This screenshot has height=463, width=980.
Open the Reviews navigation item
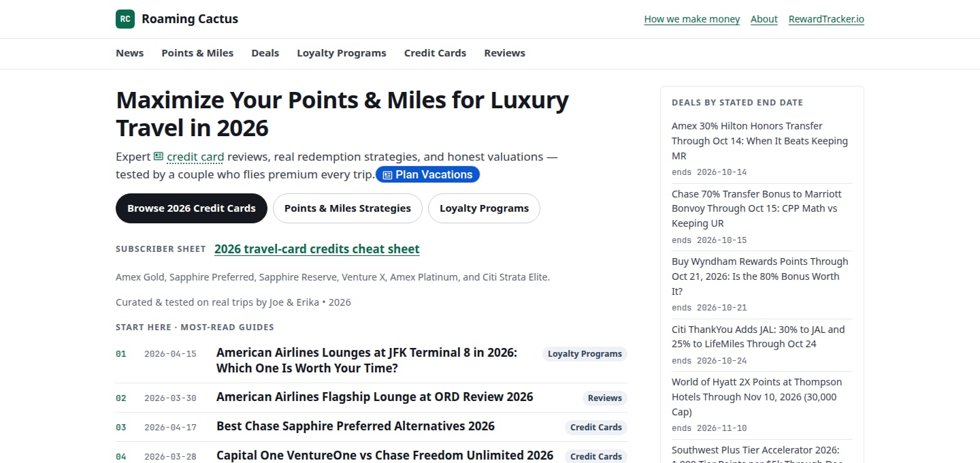(x=504, y=53)
